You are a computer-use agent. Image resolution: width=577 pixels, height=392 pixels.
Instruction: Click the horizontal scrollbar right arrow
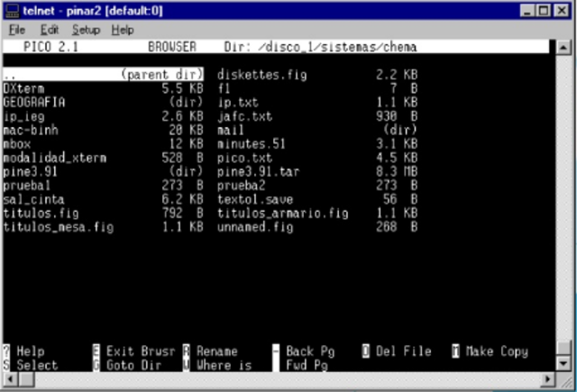point(548,379)
